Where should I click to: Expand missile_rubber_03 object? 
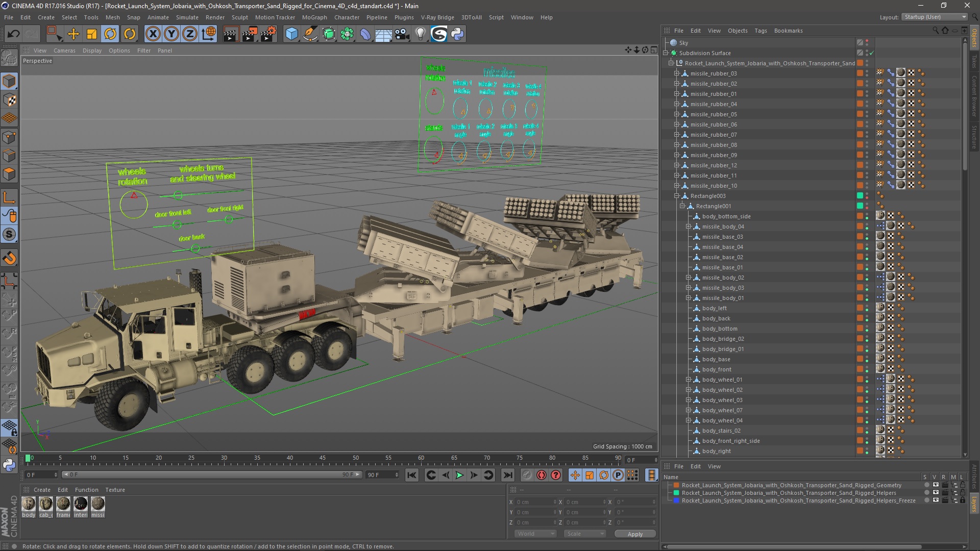[x=677, y=73]
